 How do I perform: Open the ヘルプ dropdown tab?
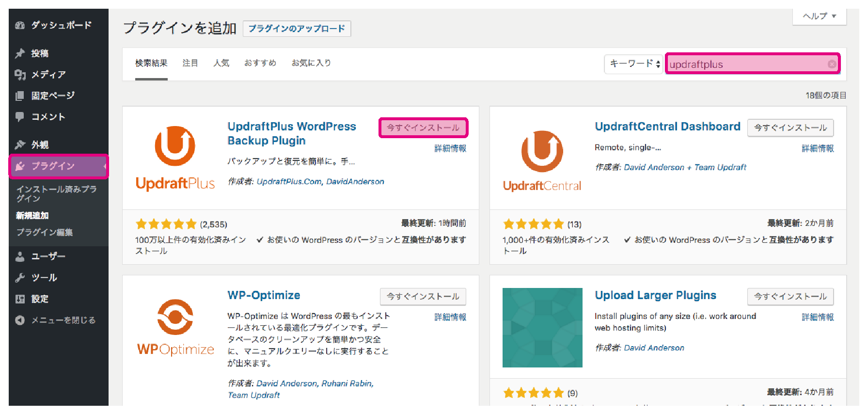pos(820,16)
